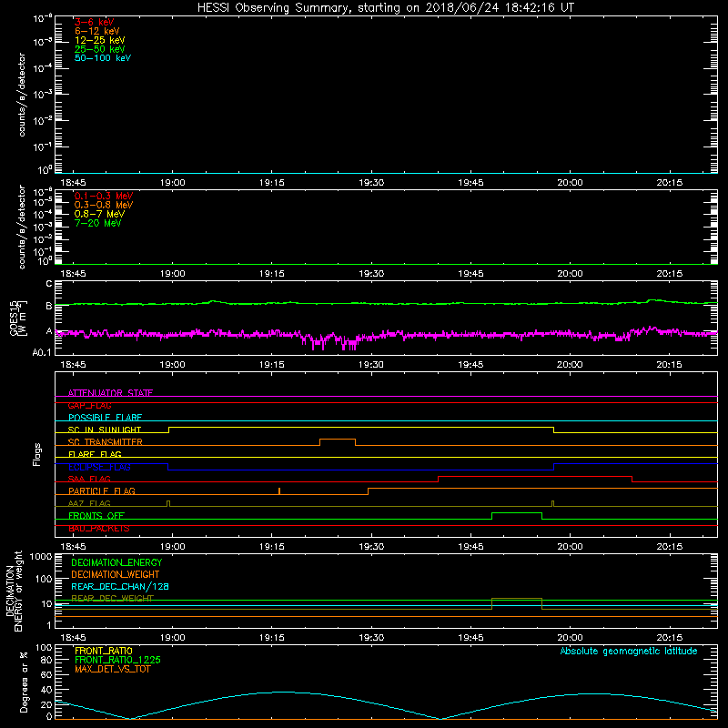The width and height of the screenshot is (728, 728).
Task: Click the PARTICLE_FLAG short spike near 19:16
Action: point(279,490)
